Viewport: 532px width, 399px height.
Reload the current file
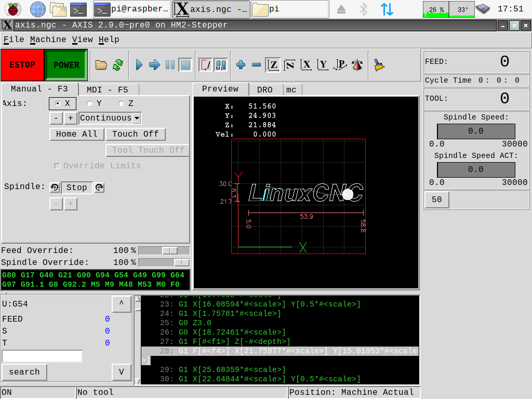pos(118,65)
